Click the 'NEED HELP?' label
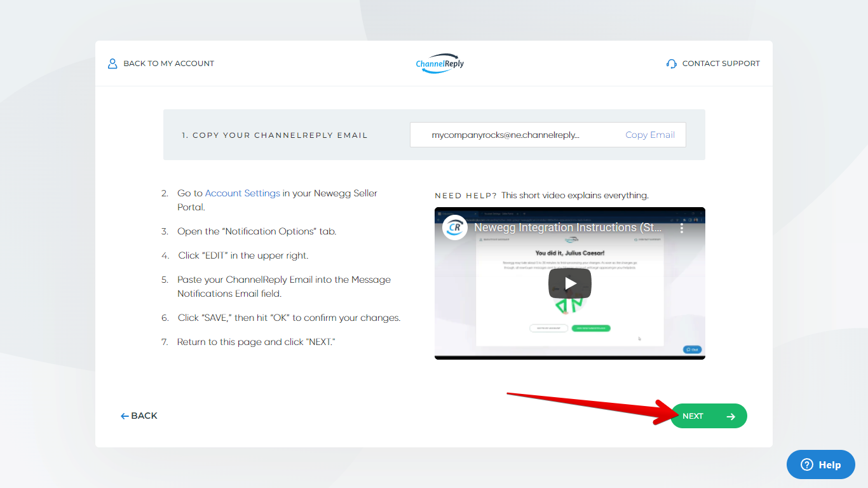This screenshot has width=868, height=488. (x=466, y=196)
